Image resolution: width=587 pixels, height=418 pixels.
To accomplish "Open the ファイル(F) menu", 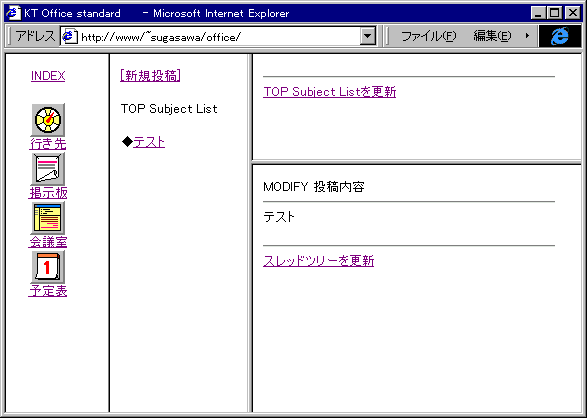I will coord(428,36).
